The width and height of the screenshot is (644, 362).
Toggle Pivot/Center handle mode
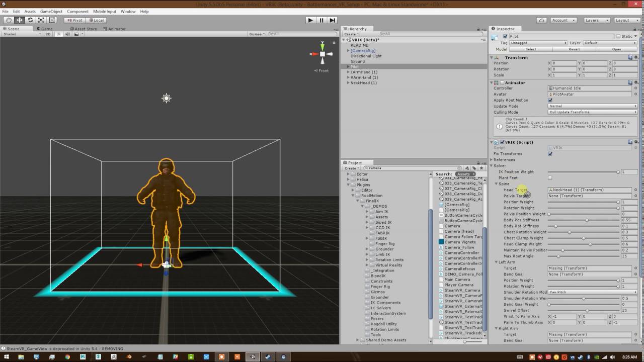[74, 20]
